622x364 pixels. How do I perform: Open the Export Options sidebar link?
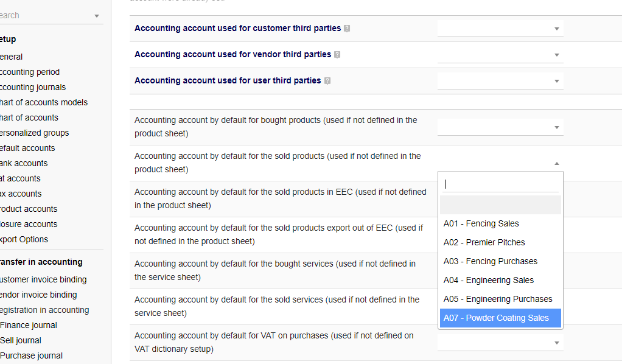pyautogui.click(x=24, y=239)
